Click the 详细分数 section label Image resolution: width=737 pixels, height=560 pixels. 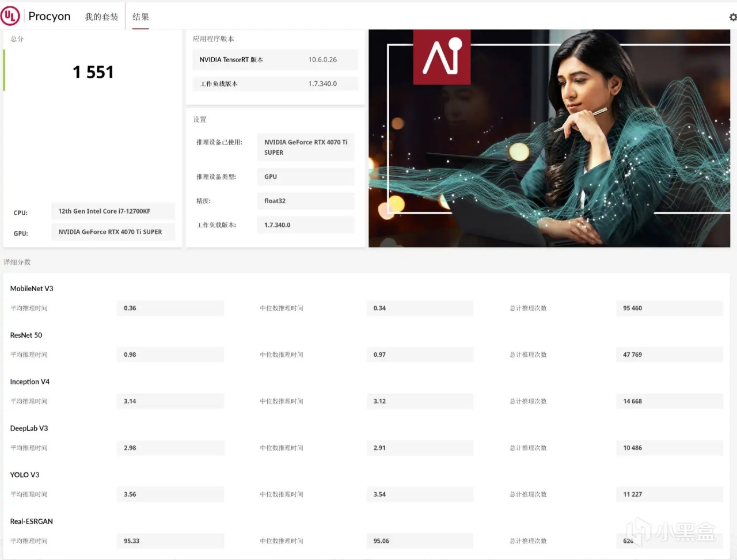(x=17, y=262)
